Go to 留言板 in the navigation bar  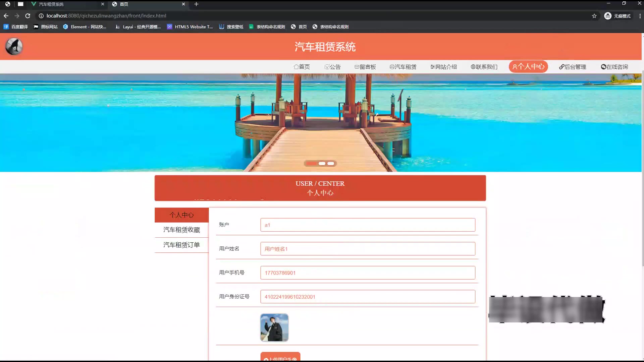tap(365, 67)
